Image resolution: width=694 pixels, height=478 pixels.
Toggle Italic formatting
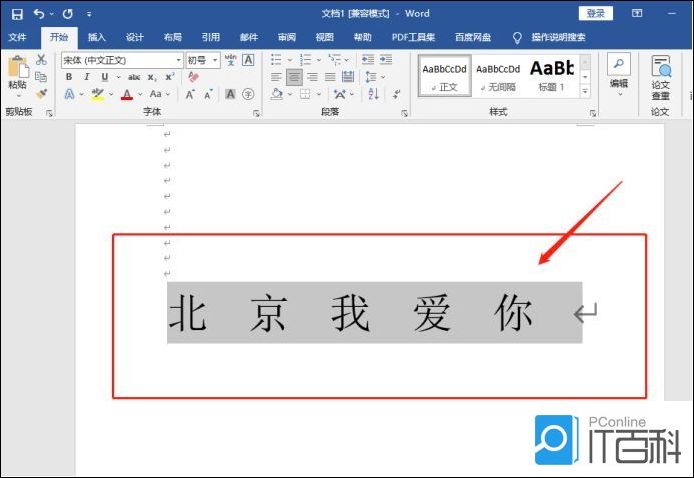tap(87, 77)
